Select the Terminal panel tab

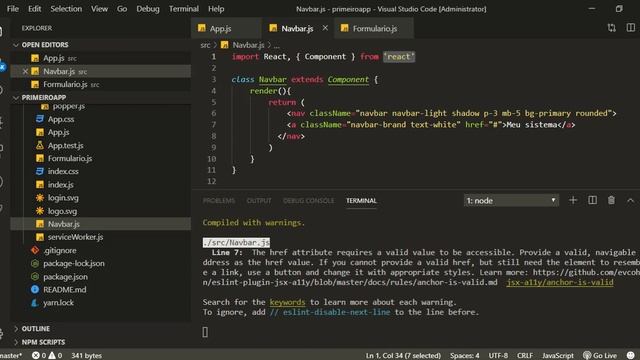tap(361, 200)
